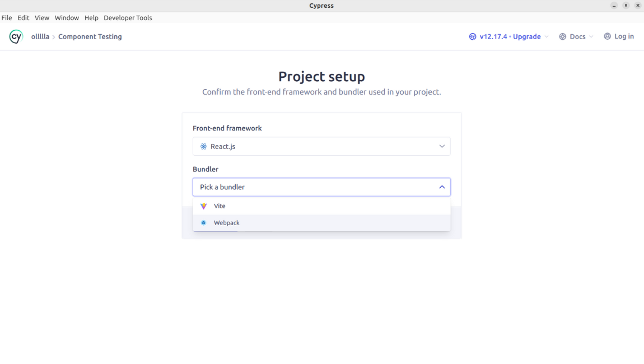
Task: Open the Help menu
Action: click(x=91, y=17)
